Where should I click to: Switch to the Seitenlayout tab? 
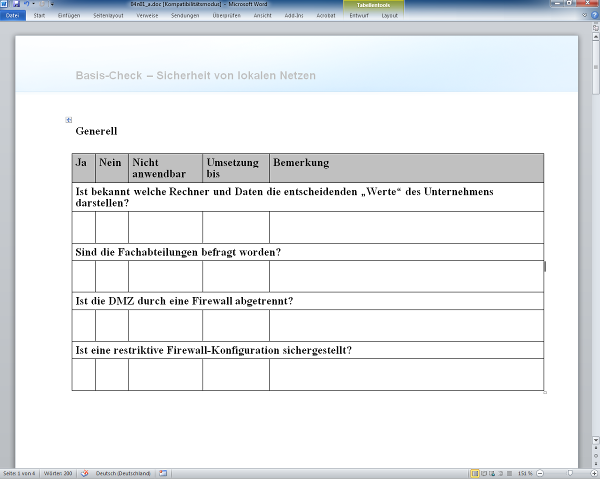point(109,16)
